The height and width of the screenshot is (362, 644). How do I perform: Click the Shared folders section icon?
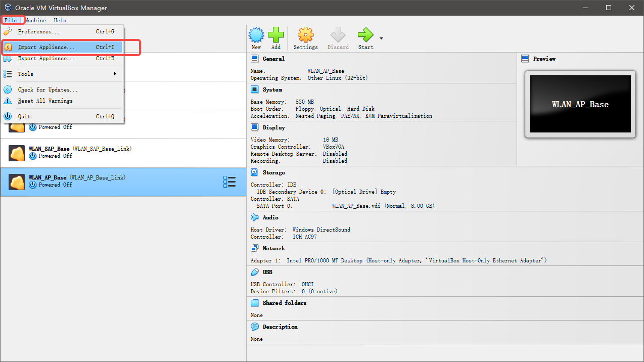255,303
